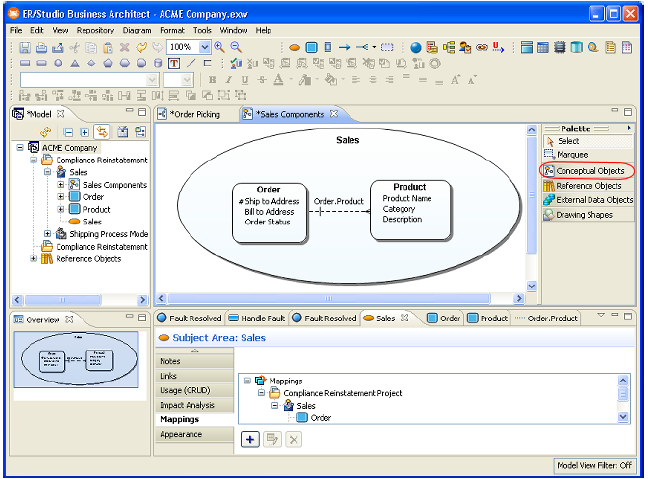Open the Repository menu
This screenshot has height=479, width=648.
[95, 31]
